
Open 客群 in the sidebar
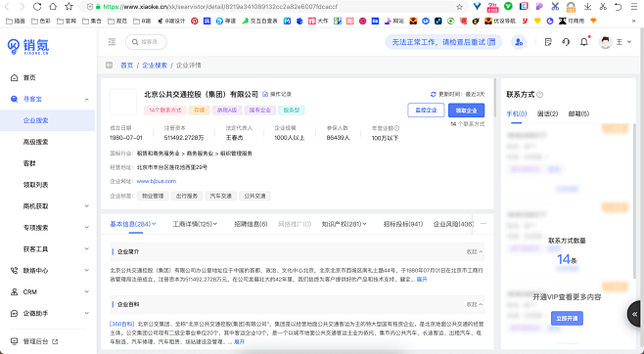(29, 163)
